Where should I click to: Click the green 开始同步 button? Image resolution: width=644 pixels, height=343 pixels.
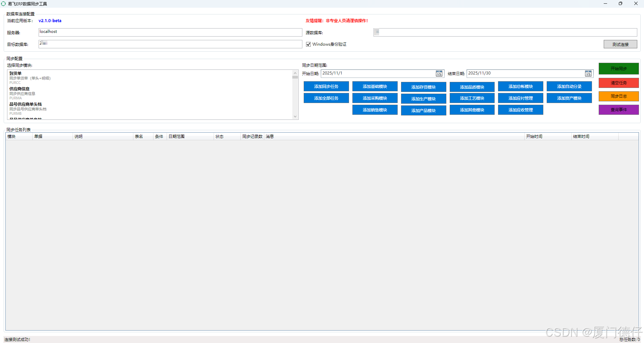point(618,68)
